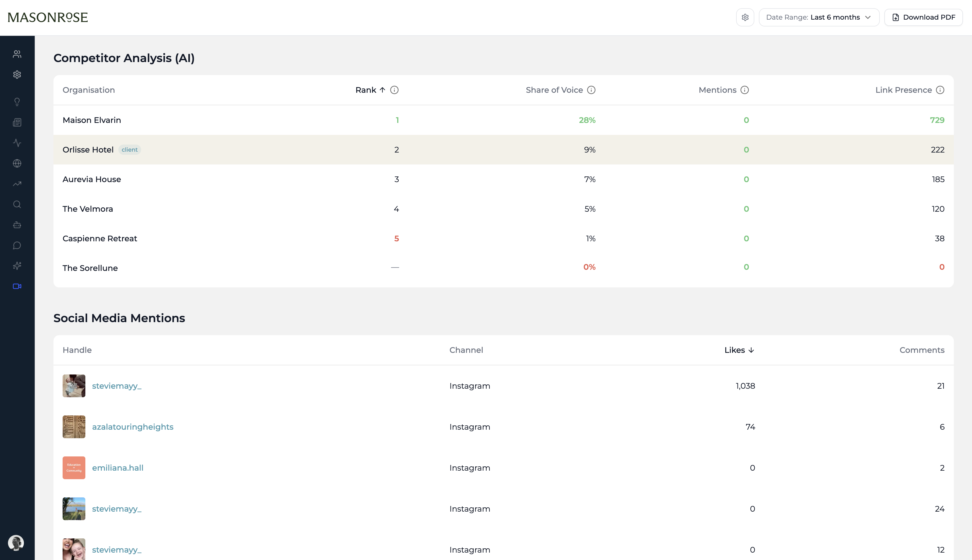Click the settings gear button in header

pyautogui.click(x=745, y=17)
